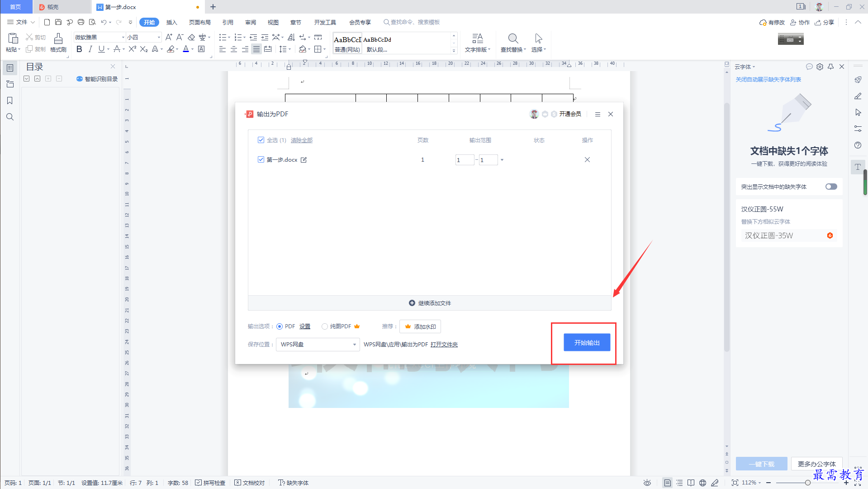868x489 pixels.
Task: Click the Format Painter (格式刷) tool
Action: [58, 43]
